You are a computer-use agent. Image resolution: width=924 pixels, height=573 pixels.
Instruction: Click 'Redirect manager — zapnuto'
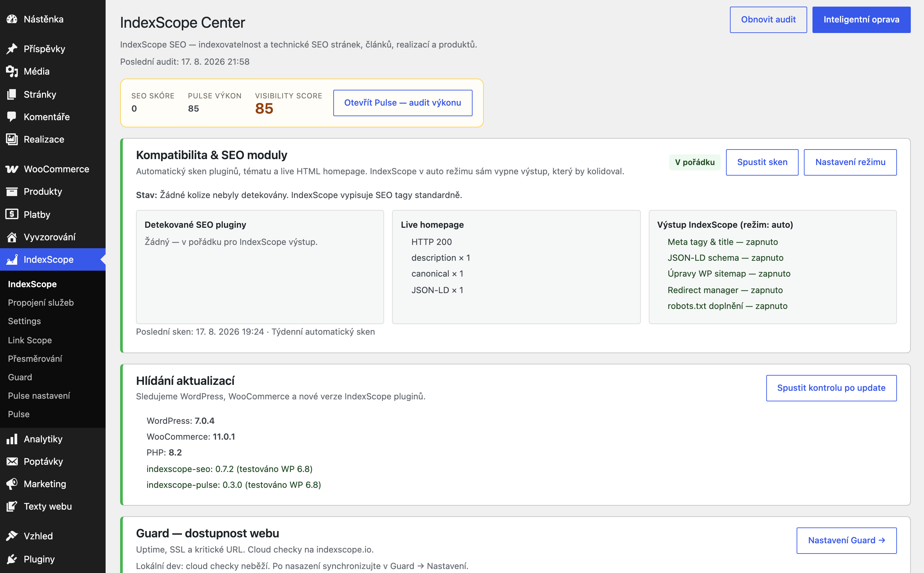(x=725, y=290)
